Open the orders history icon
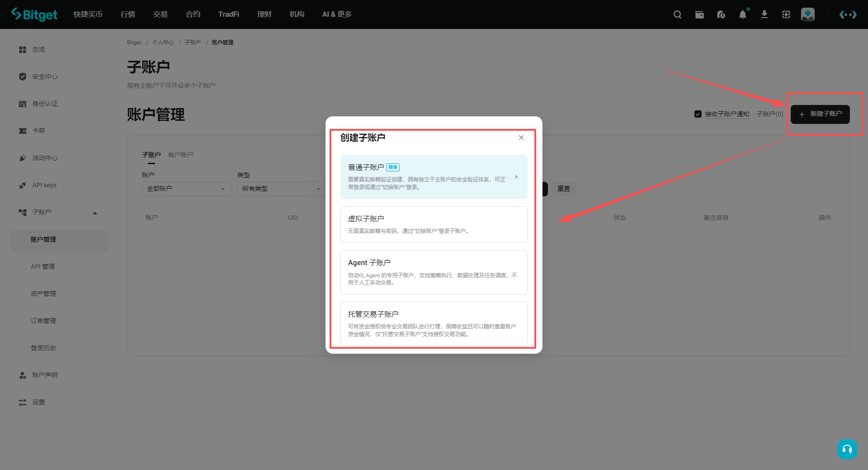This screenshot has height=470, width=868. pos(721,14)
